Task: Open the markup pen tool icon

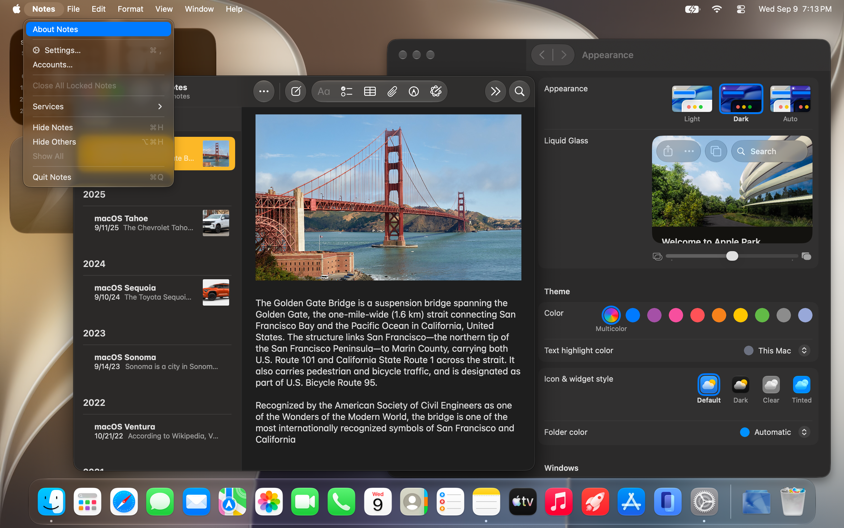Action: point(413,91)
